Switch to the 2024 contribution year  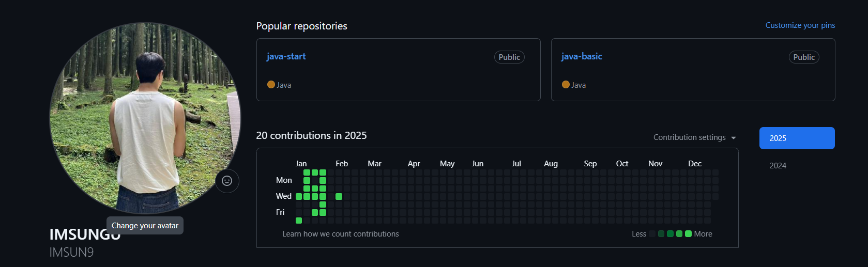pos(778,166)
